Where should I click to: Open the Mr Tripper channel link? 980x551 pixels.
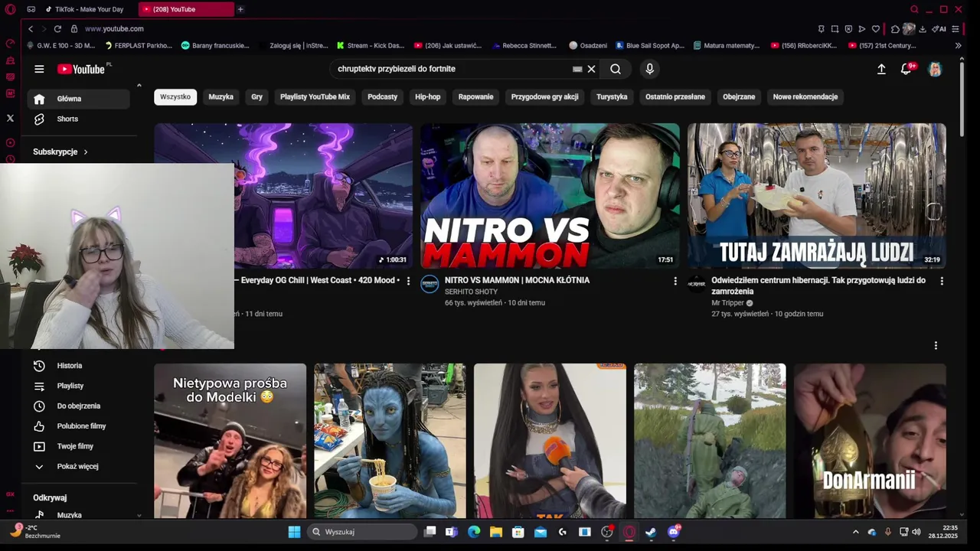727,303
